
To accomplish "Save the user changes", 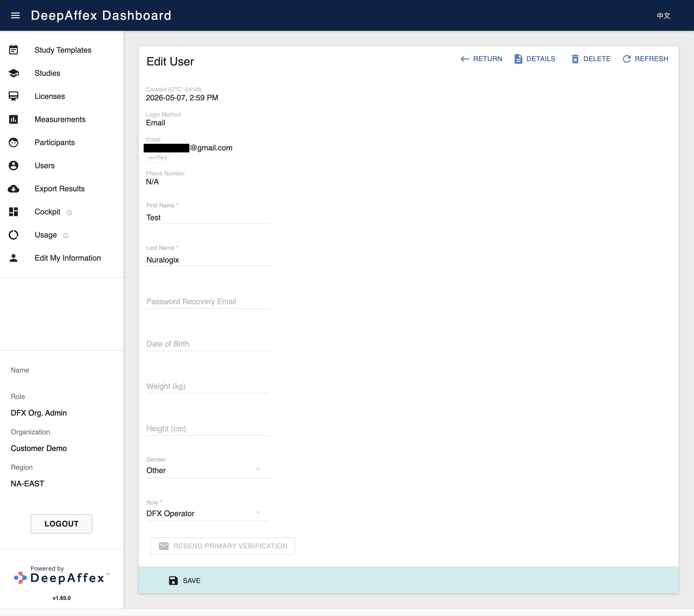I will (x=185, y=580).
